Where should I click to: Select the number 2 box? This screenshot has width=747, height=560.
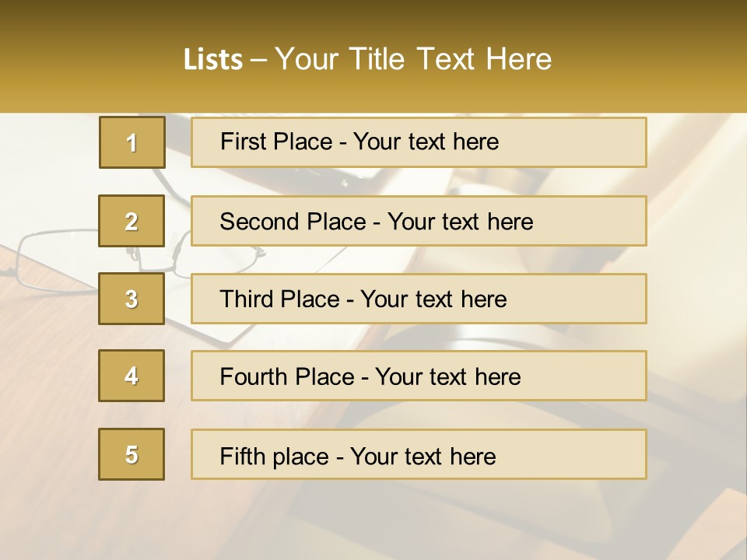click(132, 221)
